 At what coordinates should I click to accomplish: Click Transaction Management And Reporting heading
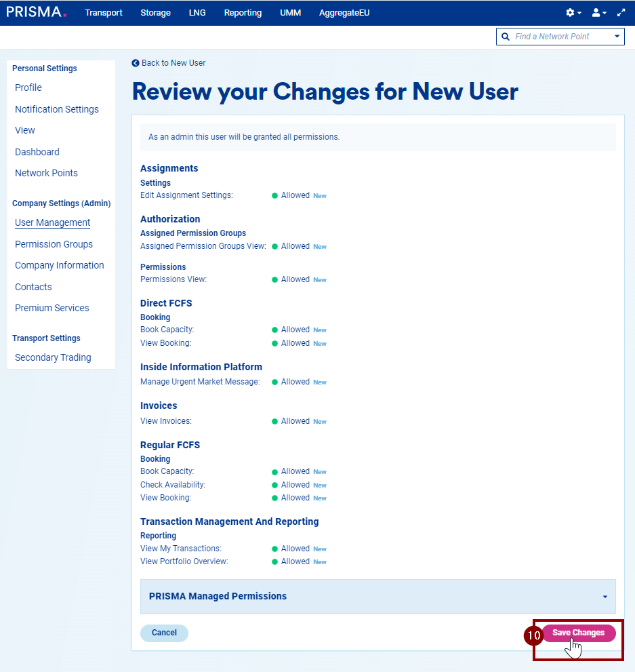tap(230, 521)
